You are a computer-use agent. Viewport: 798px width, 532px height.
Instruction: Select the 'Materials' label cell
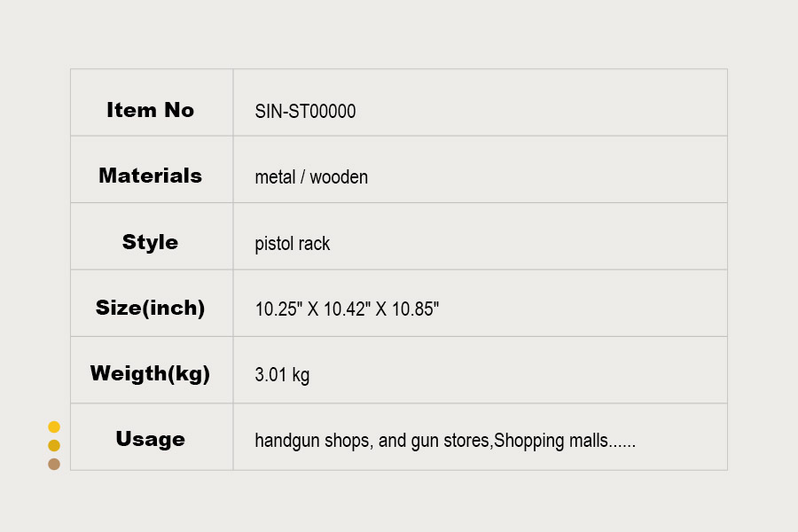[x=151, y=176]
